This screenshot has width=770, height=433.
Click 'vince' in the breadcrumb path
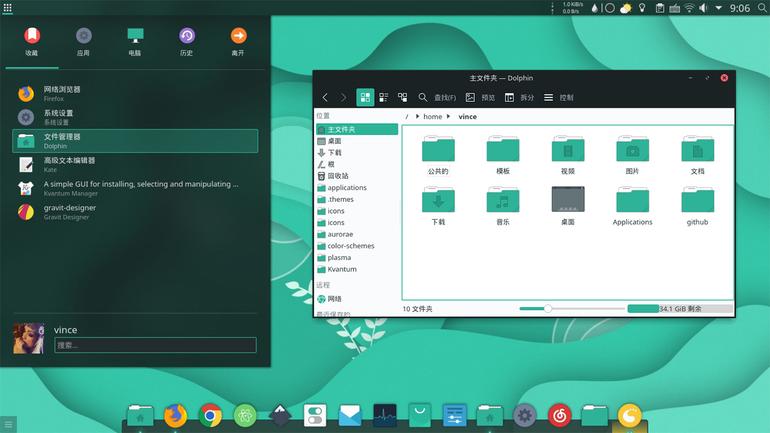point(468,117)
